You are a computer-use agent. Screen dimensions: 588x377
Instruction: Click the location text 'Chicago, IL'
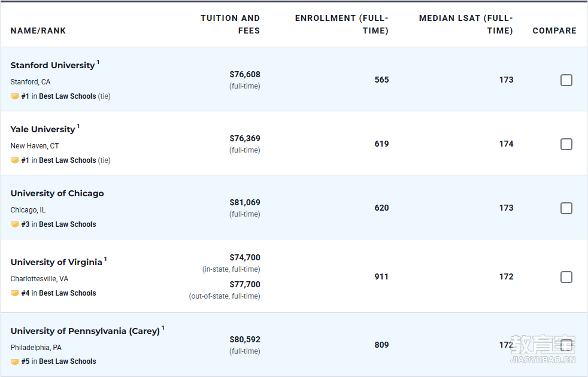pos(28,210)
